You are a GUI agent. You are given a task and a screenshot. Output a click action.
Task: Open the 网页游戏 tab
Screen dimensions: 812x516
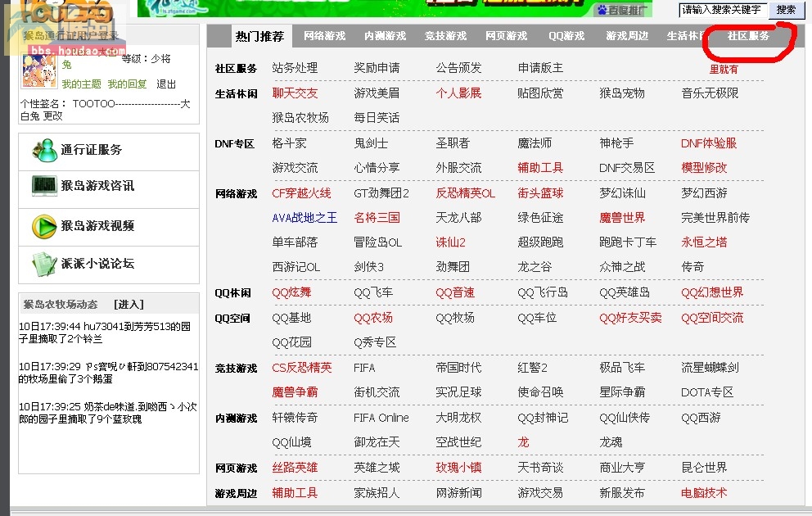tap(506, 36)
